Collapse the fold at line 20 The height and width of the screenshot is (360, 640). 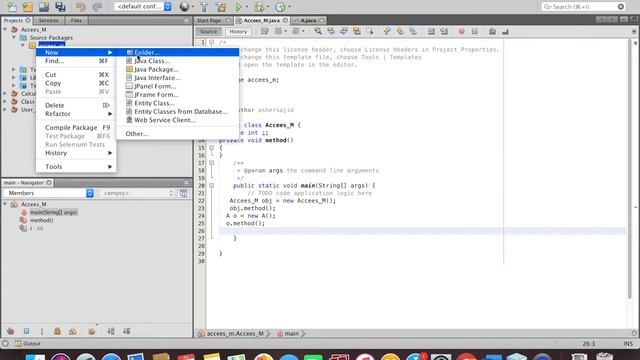coord(211,185)
